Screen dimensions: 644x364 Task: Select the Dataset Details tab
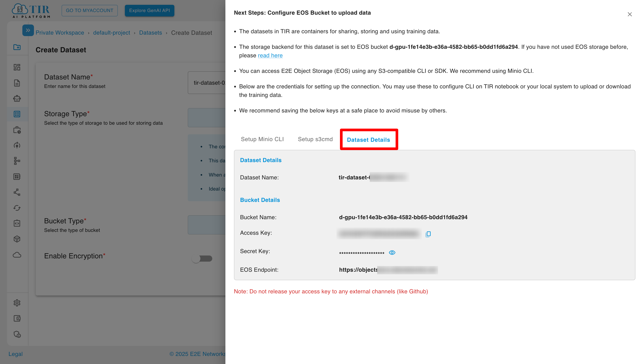coord(368,140)
